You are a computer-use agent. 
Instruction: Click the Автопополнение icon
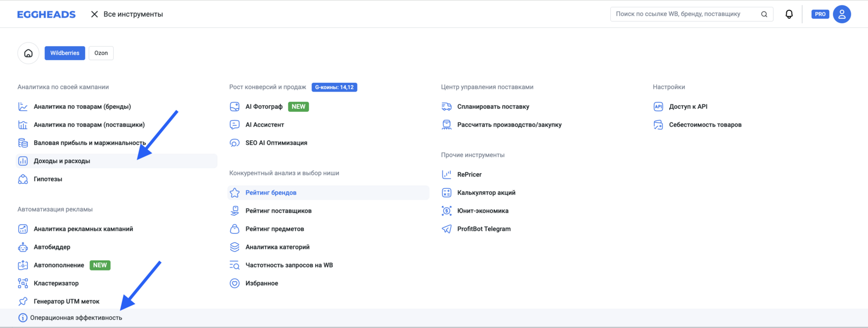coord(23,265)
